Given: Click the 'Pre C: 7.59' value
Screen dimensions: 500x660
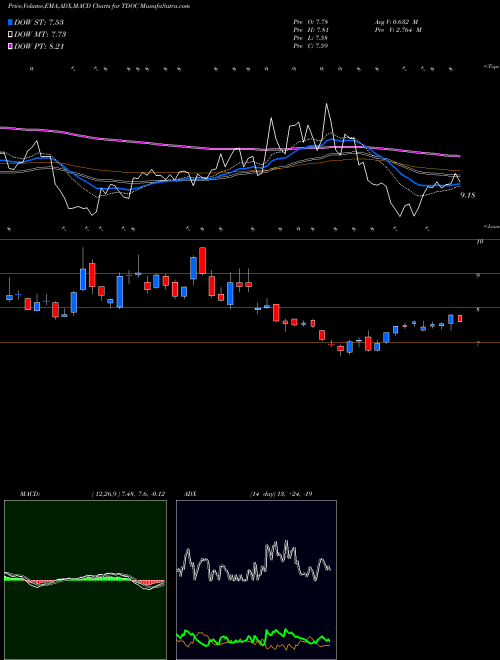Looking at the screenshot, I should point(311,46).
